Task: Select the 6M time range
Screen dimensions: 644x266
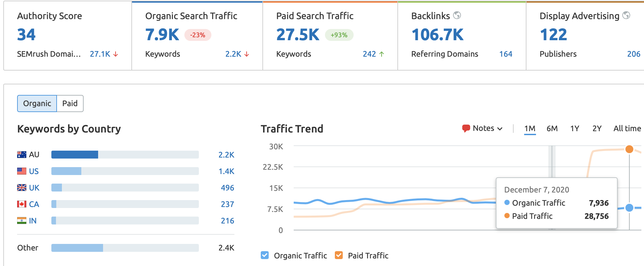Action: click(552, 128)
